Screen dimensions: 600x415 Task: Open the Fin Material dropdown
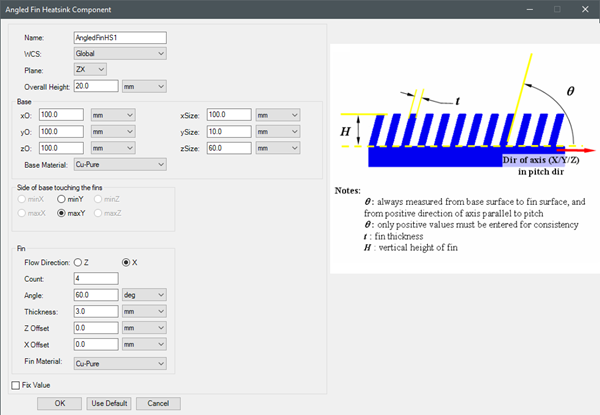pos(120,363)
